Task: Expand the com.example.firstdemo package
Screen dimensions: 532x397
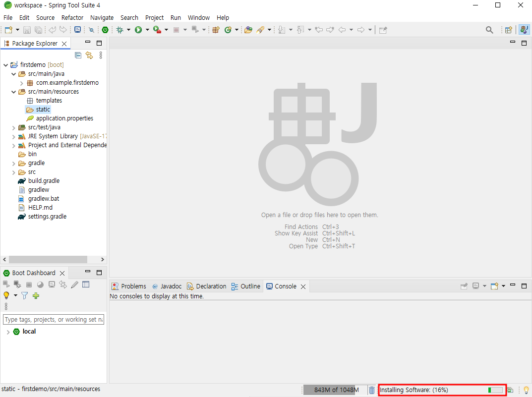Action: 22,83
